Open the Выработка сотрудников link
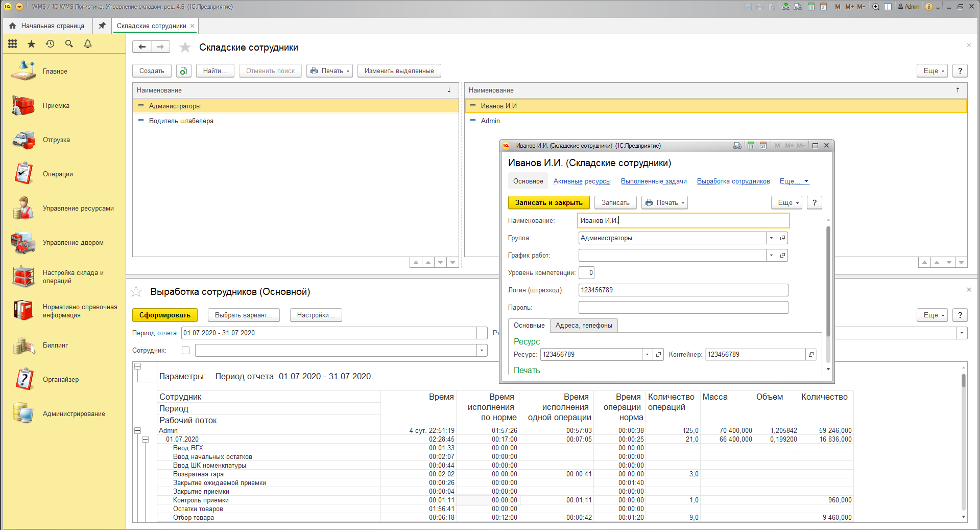Viewport: 980px width, 530px height. pos(733,181)
